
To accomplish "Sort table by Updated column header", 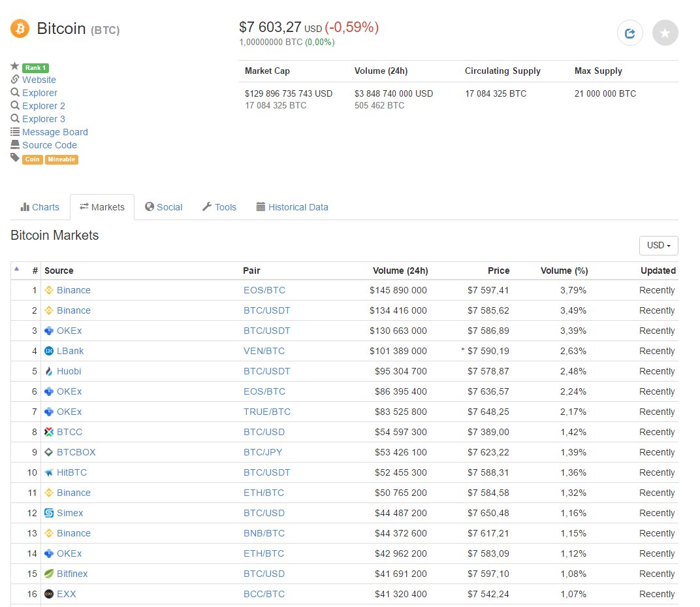I will pos(658,271).
